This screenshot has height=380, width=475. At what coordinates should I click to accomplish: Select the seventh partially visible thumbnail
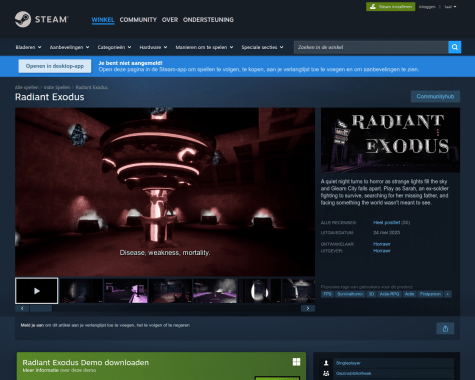pyautogui.click(x=299, y=291)
